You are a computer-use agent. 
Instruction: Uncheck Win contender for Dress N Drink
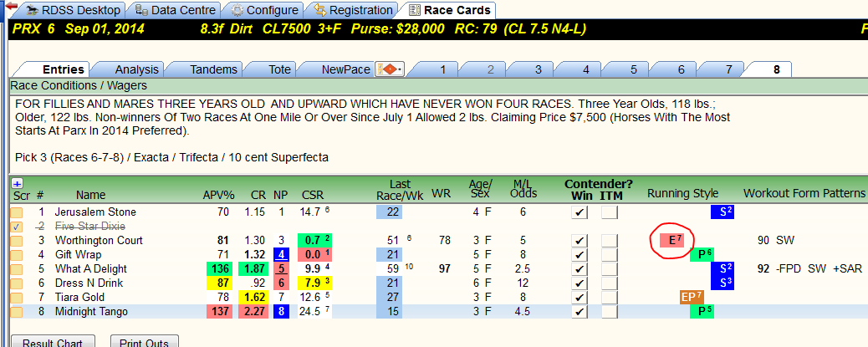579,283
